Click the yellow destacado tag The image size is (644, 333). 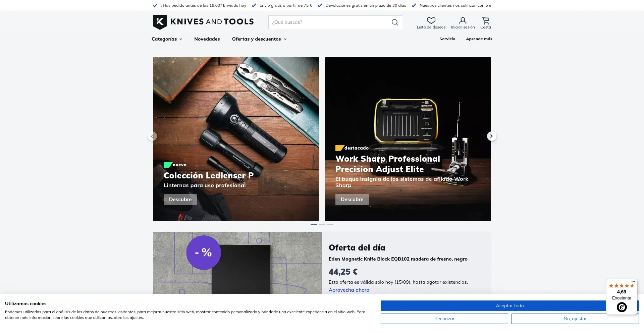(x=352, y=148)
